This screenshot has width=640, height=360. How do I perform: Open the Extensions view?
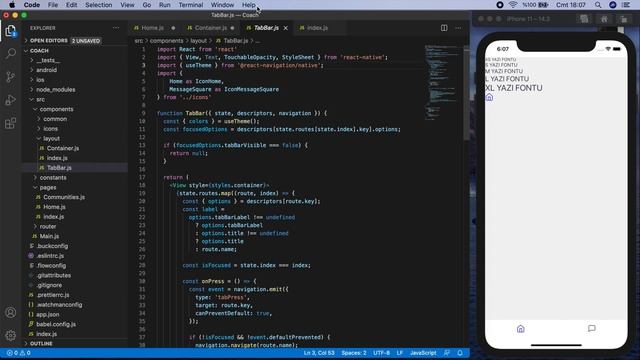pyautogui.click(x=11, y=123)
